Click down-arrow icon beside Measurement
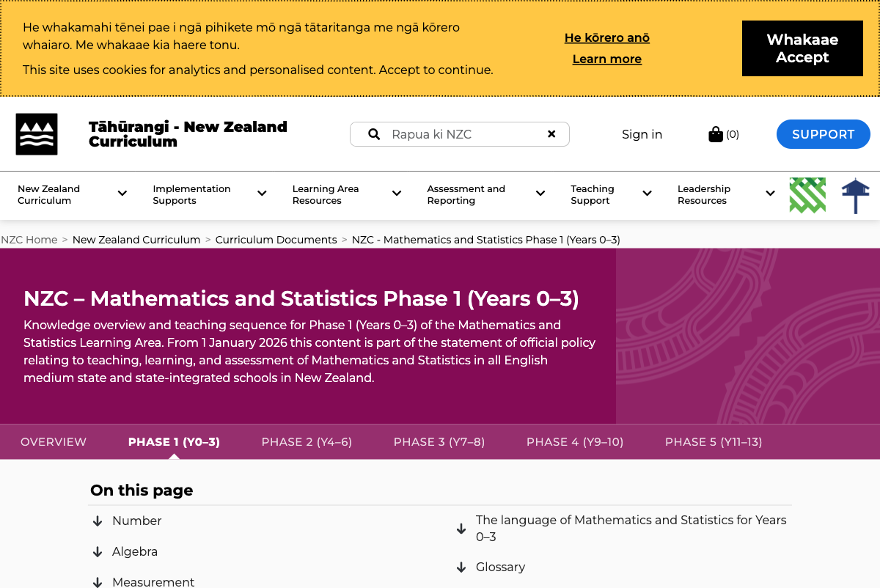 click(x=97, y=582)
